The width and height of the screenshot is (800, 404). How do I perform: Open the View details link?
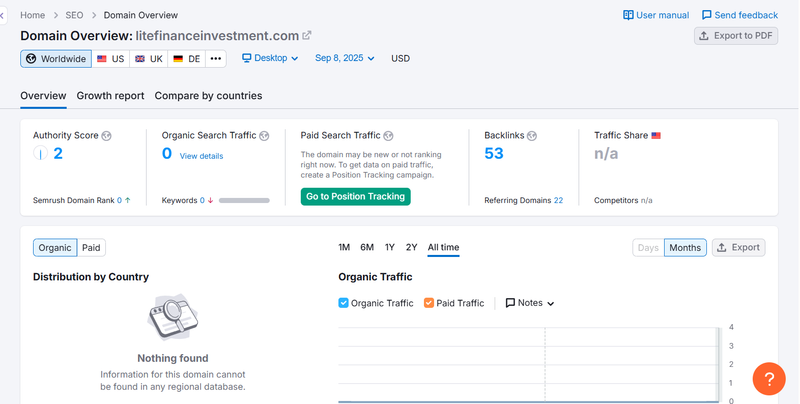(202, 156)
